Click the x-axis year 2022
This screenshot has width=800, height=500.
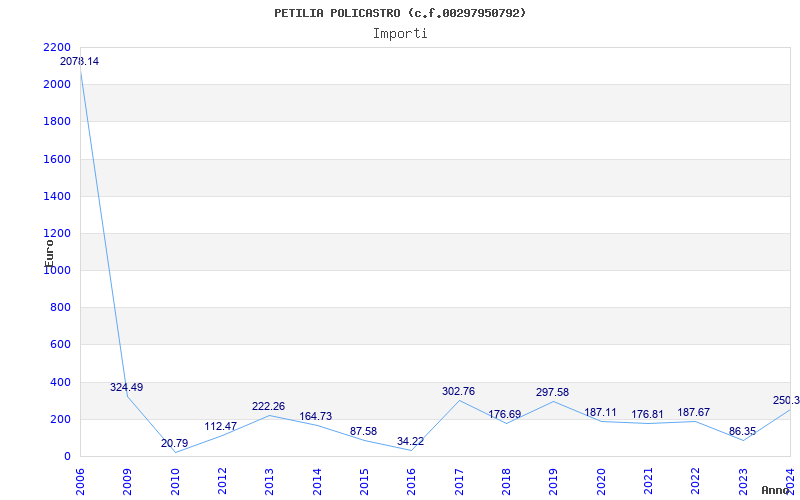(x=695, y=481)
